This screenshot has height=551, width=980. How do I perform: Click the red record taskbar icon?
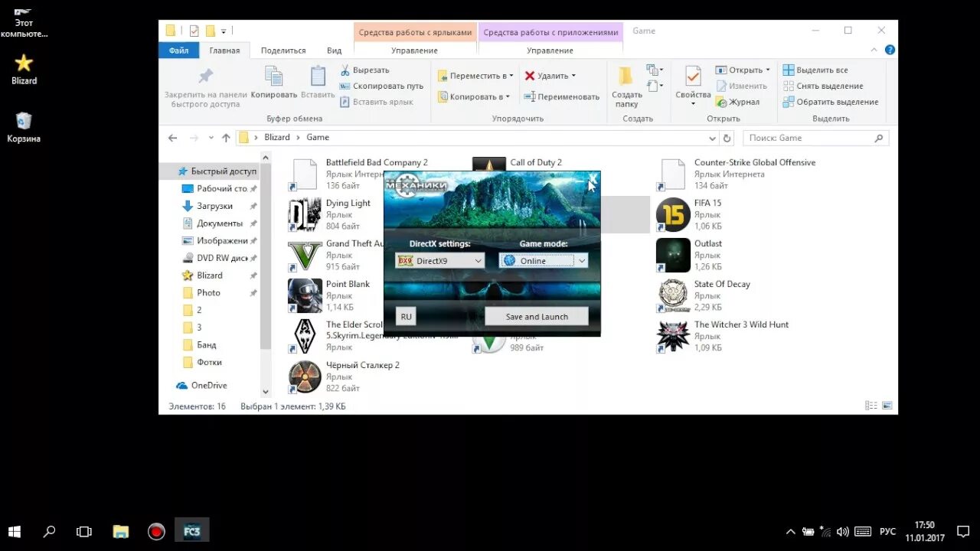pos(156,530)
